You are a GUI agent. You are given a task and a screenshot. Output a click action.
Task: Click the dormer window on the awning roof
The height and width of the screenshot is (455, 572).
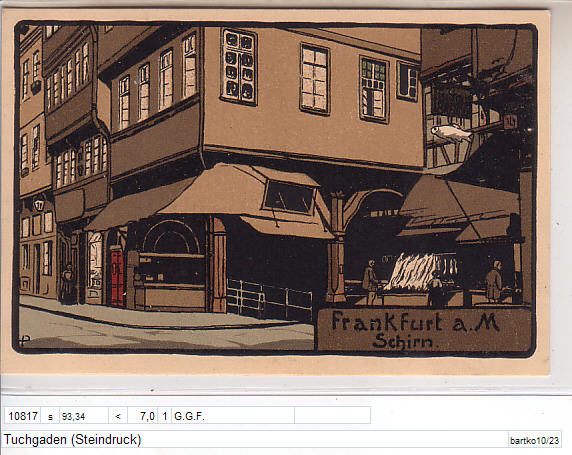pyautogui.click(x=289, y=197)
